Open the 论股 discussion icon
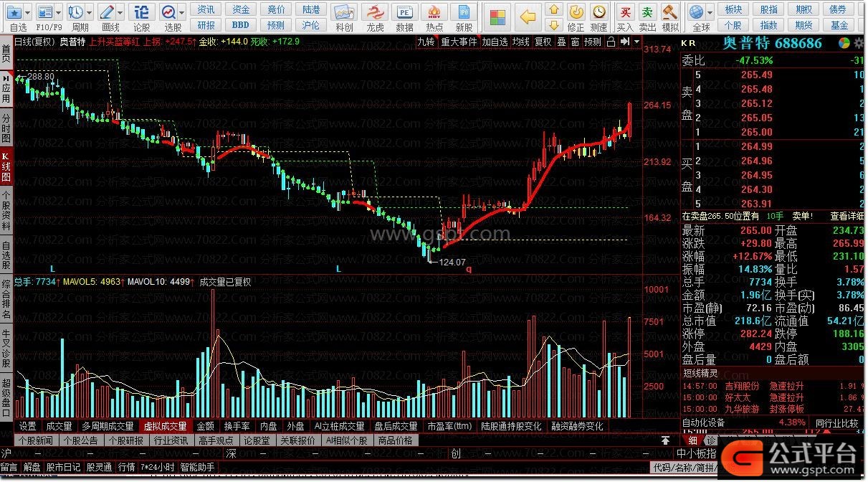 click(142, 12)
